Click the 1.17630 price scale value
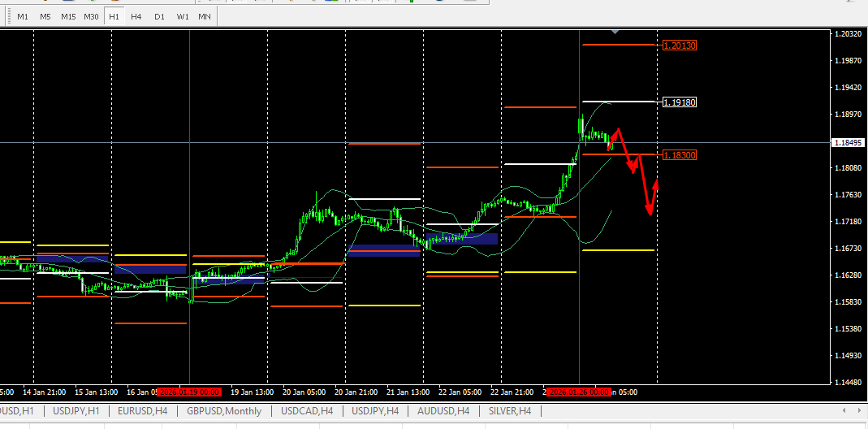The image size is (868, 429). [x=849, y=194]
